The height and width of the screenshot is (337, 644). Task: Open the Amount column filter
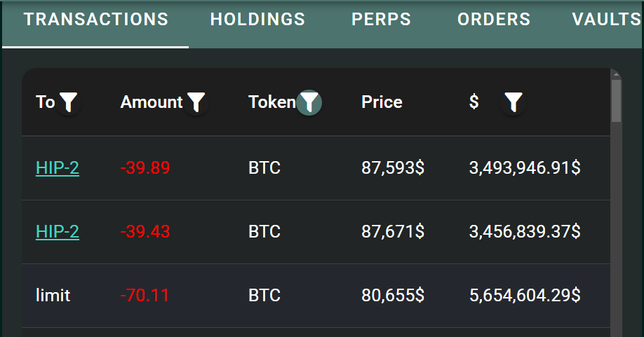(196, 102)
